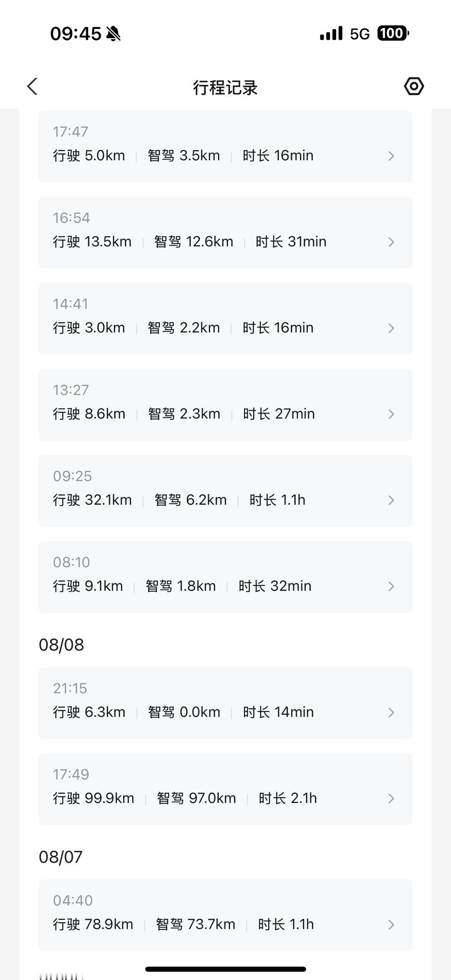Open the 09:25 trip of 32.1km
The height and width of the screenshot is (980, 451).
click(225, 491)
